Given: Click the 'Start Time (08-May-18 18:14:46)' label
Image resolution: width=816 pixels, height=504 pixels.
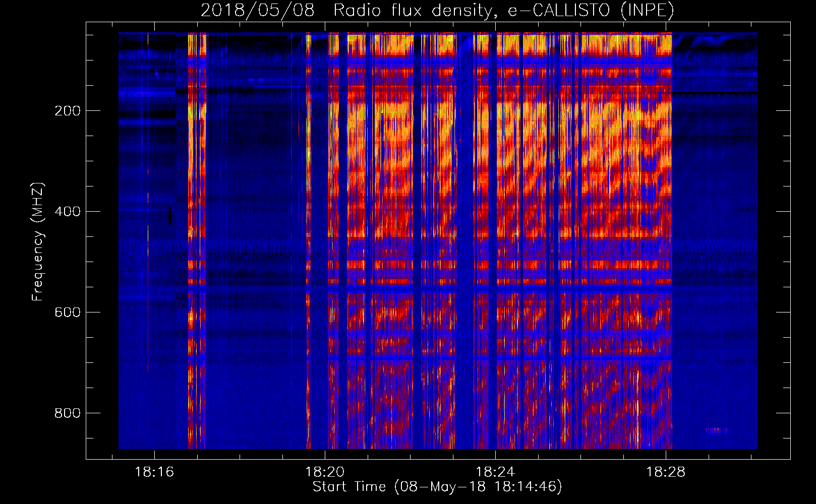Looking at the screenshot, I should tap(437, 487).
